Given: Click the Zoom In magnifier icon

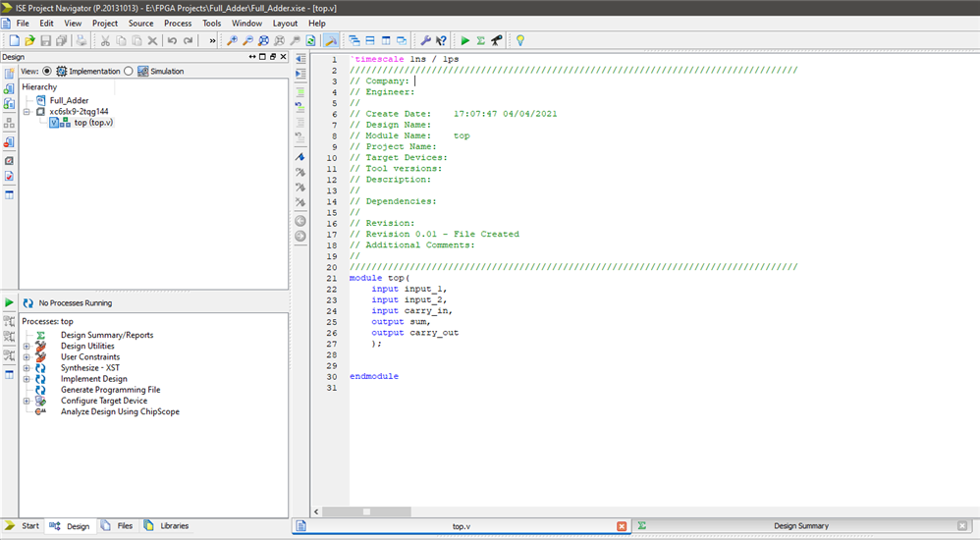Looking at the screenshot, I should coord(232,40).
